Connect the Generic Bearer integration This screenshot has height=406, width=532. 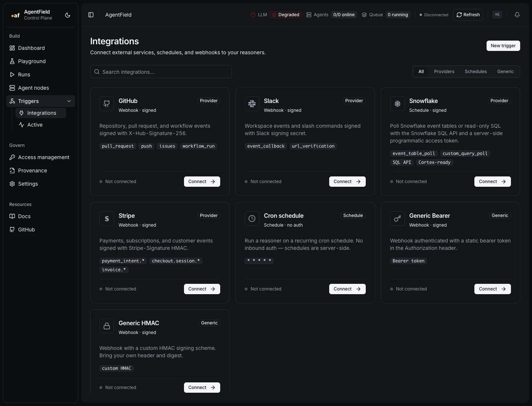click(x=492, y=289)
